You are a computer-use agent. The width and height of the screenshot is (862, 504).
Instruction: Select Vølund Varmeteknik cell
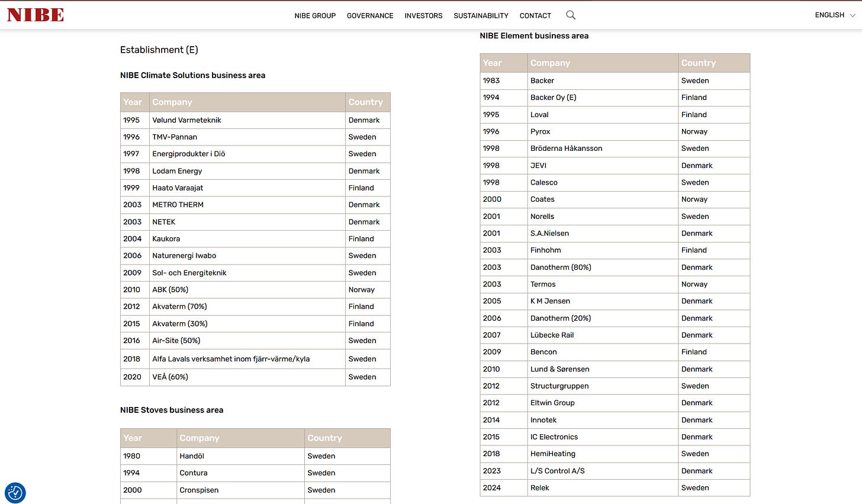[x=247, y=120]
